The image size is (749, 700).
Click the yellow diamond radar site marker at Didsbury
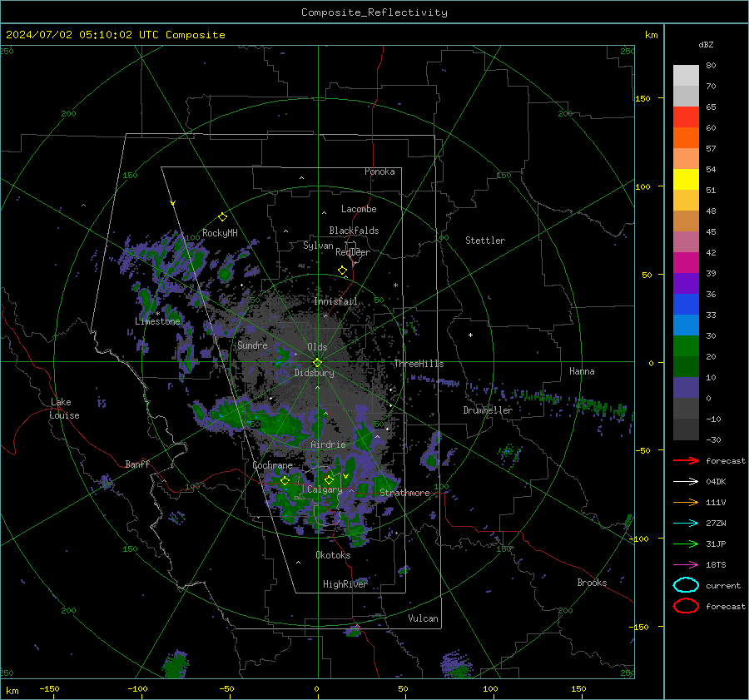(x=317, y=363)
